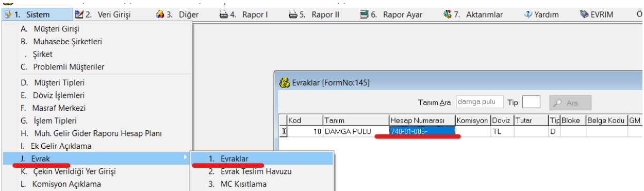This screenshot has width=644, height=191.
Task: Click the EVRIM menu icon
Action: point(584,14)
